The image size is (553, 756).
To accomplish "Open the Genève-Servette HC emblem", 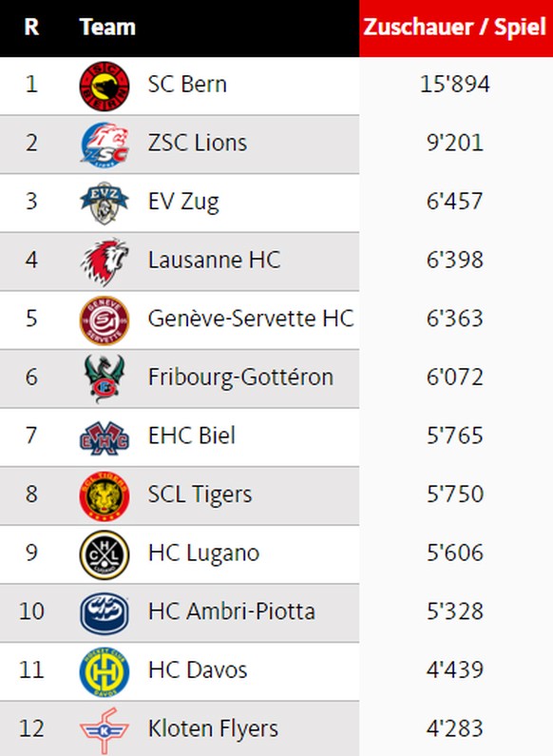I will pos(105,320).
